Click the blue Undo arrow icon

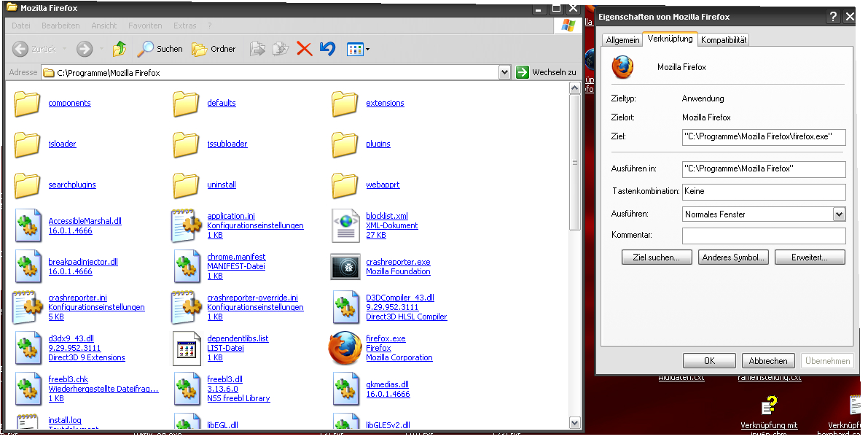tap(328, 49)
